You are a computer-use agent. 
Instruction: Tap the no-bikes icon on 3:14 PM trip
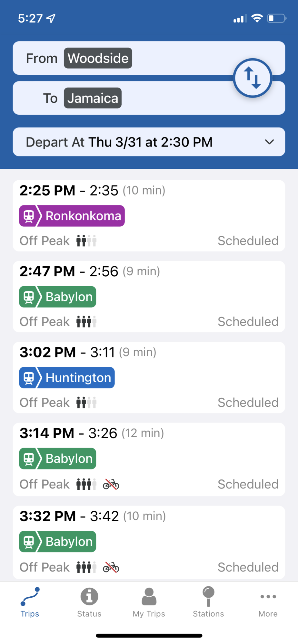point(111,484)
